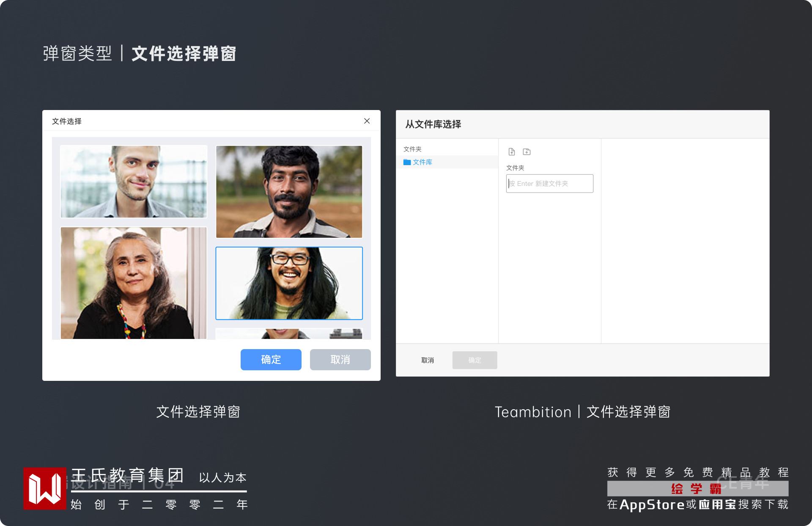Viewport: 812px width, 526px height.
Task: Click the disabled 确定 in Teambition dialog
Action: point(475,360)
